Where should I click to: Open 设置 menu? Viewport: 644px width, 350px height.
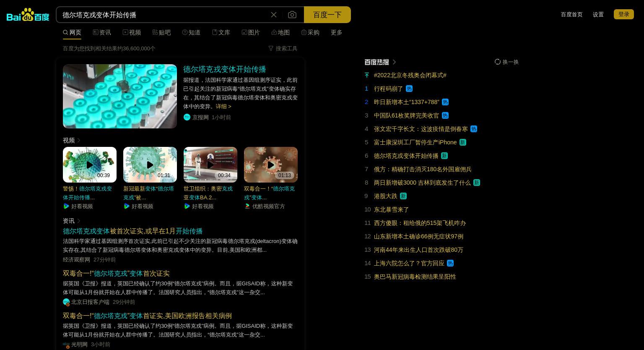tap(598, 14)
